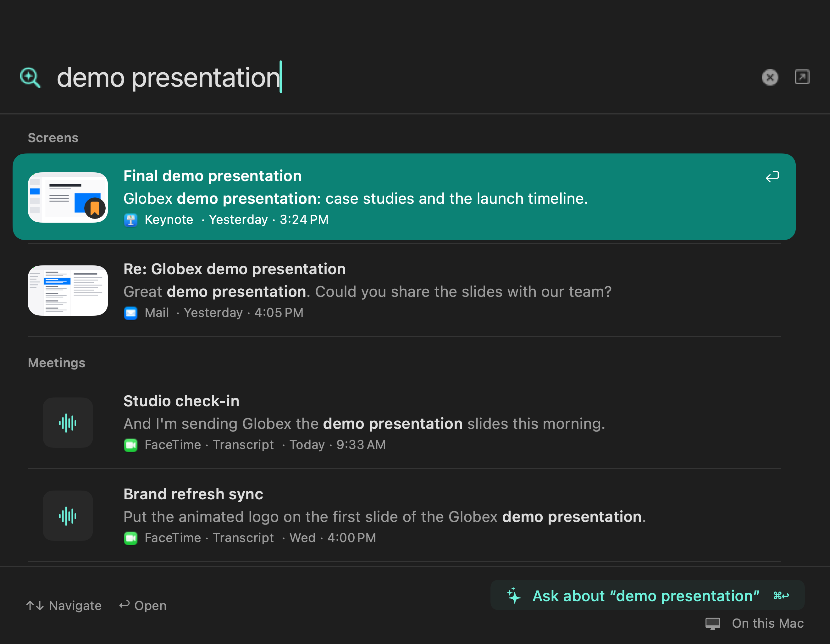The height and width of the screenshot is (644, 830).
Task: Open the Studio check-in meeting
Action: pos(404,422)
